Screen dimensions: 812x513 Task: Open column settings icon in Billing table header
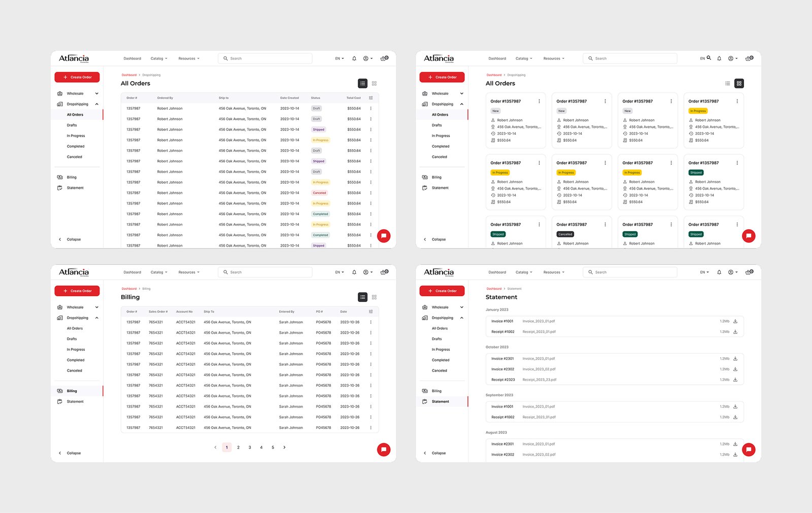[371, 312]
